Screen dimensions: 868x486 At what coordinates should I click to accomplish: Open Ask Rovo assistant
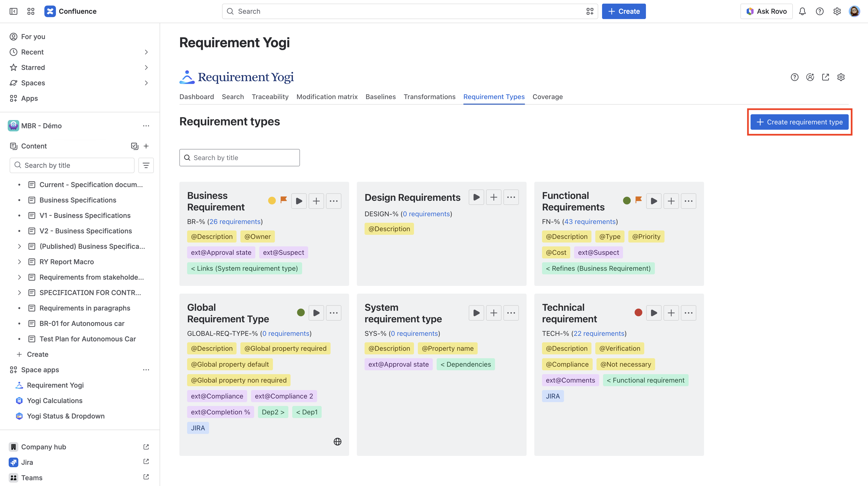(766, 12)
